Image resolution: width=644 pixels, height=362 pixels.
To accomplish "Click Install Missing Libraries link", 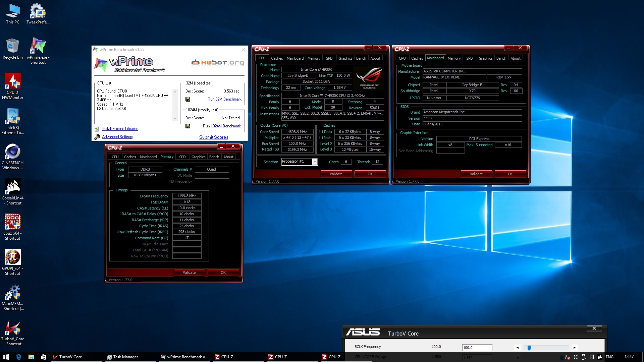I will tap(120, 129).
